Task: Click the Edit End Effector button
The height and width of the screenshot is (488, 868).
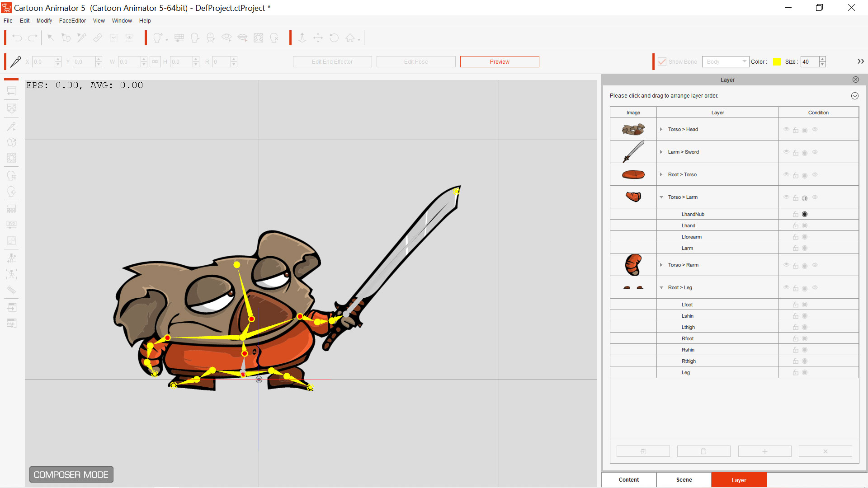Action: pyautogui.click(x=332, y=61)
